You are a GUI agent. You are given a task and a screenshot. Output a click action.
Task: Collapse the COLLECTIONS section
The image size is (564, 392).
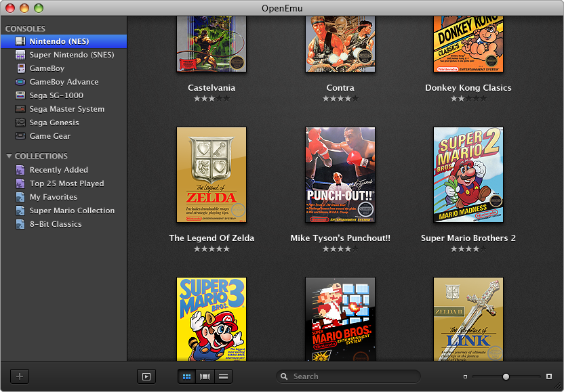pos(8,156)
